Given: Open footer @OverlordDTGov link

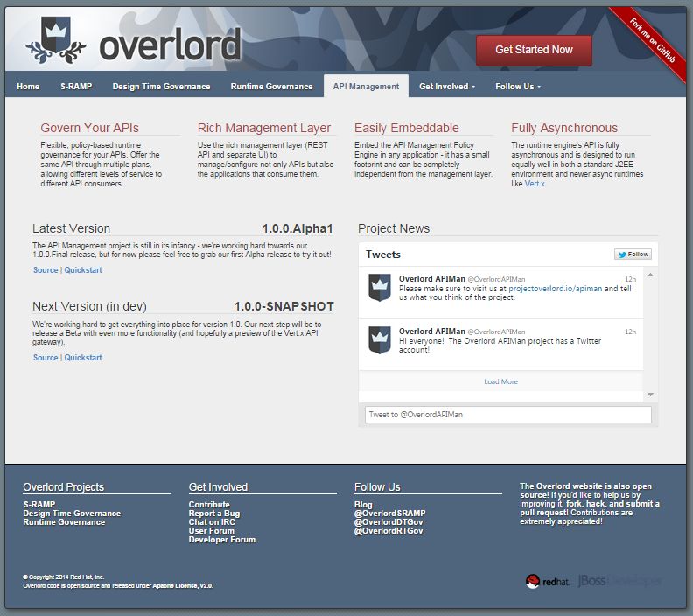Looking at the screenshot, I should click(388, 522).
